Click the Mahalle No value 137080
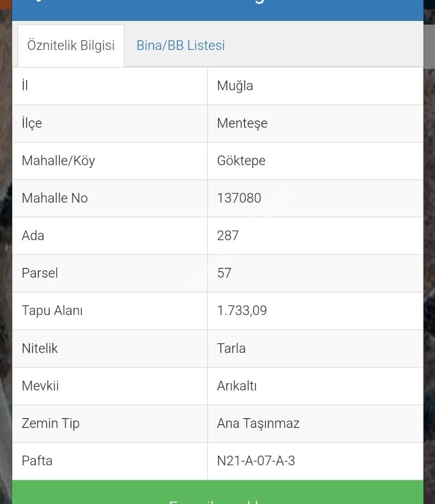The height and width of the screenshot is (504, 435). [x=239, y=198]
